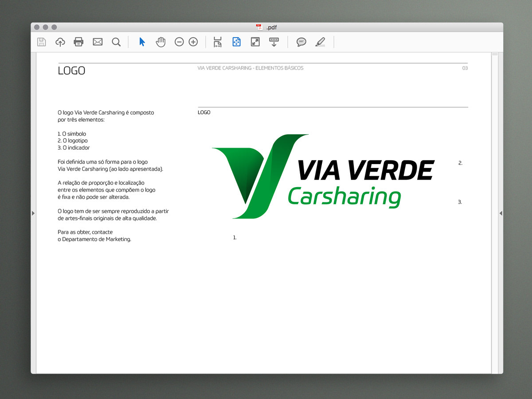The image size is (532, 399).
Task: Click the text '3. O indicador'
Action: point(74,148)
